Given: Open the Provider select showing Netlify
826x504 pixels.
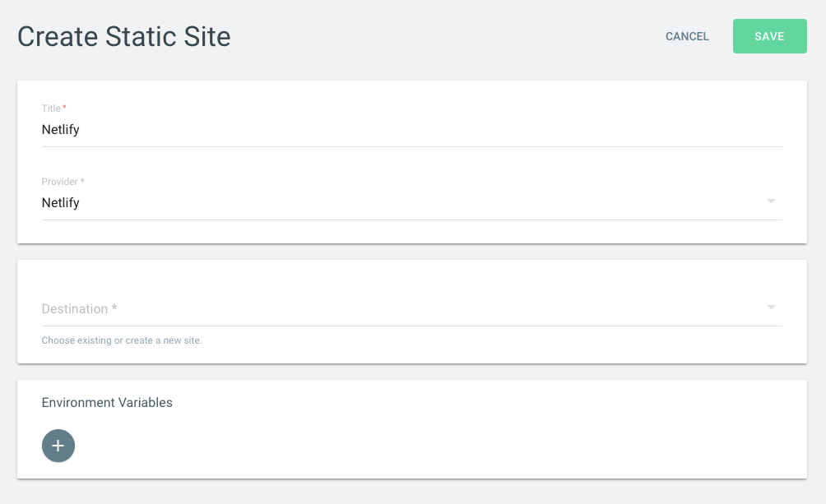Looking at the screenshot, I should (412, 203).
